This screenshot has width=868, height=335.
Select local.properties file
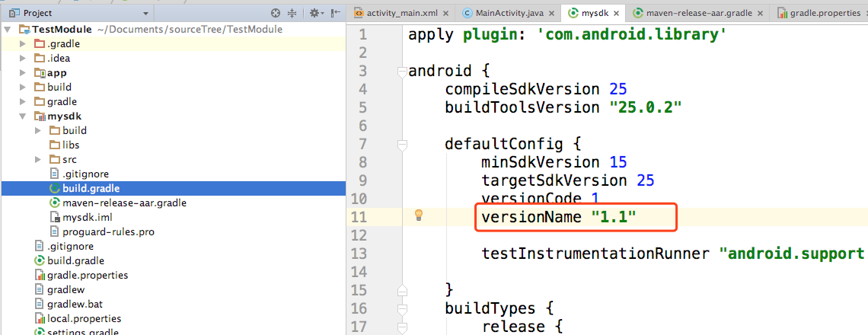(85, 318)
